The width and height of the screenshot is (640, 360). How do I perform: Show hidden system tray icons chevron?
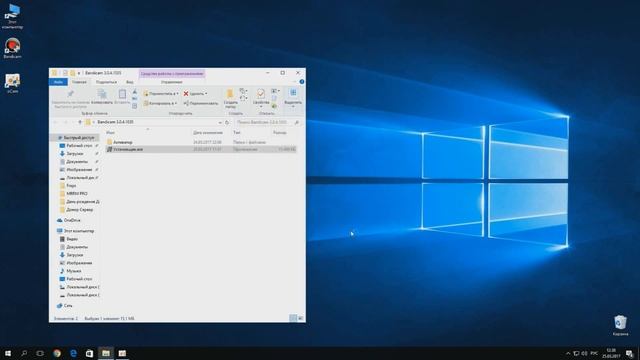568,353
